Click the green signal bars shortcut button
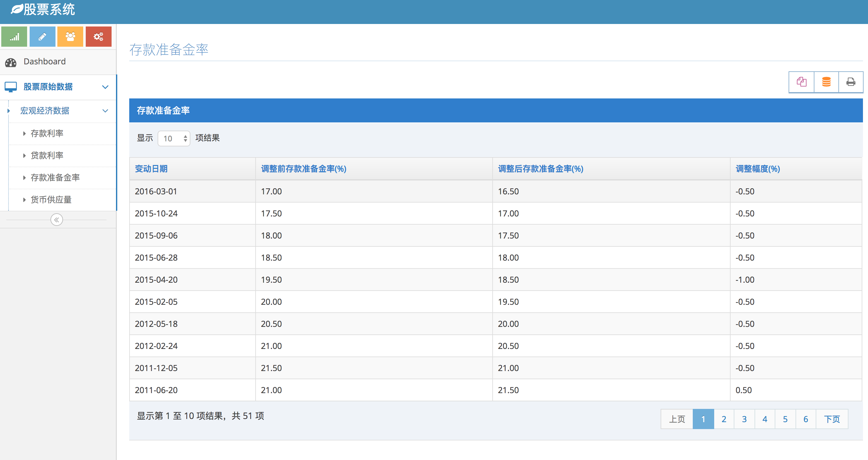 pos(14,36)
